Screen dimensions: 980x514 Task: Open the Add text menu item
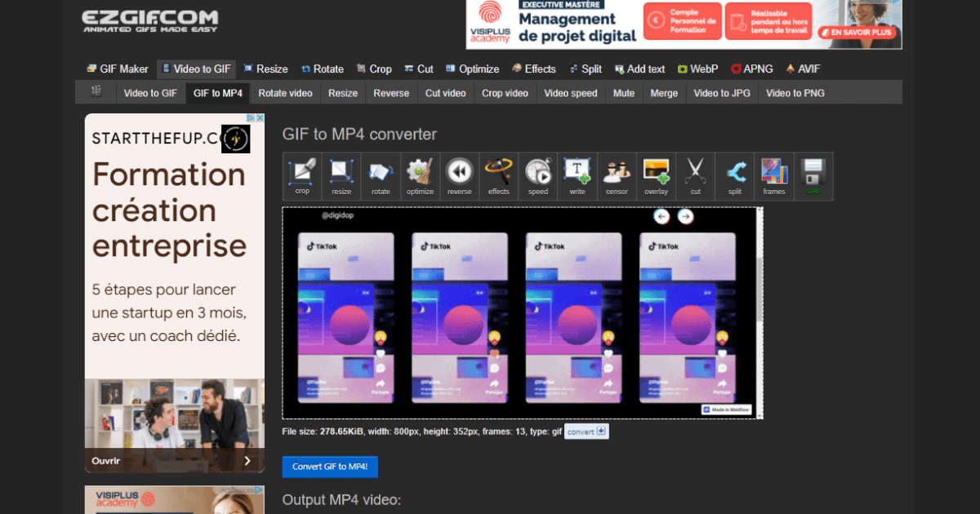click(639, 69)
